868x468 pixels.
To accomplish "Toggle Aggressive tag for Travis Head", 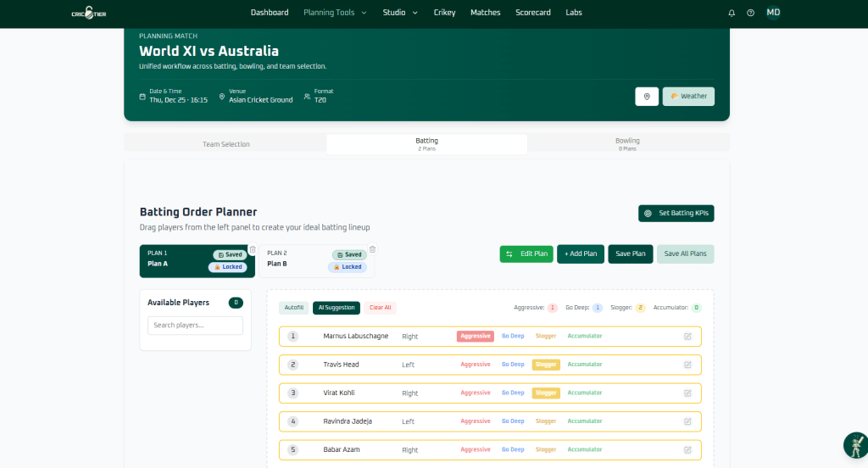I will [475, 365].
